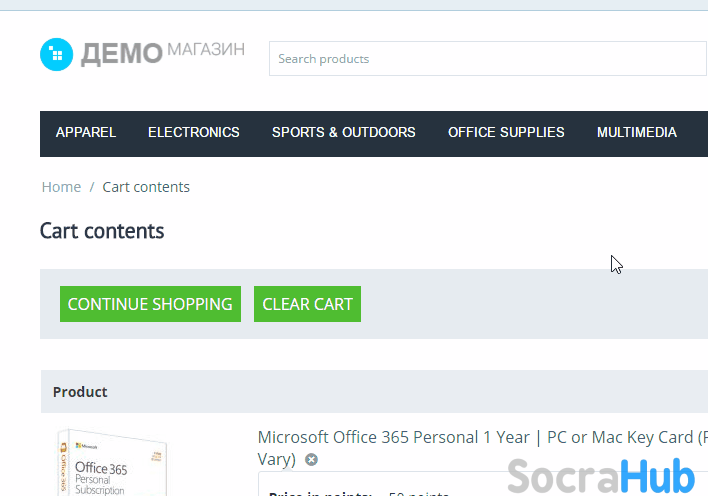Open the Office Supplies category
The width and height of the screenshot is (708, 496).
click(506, 132)
